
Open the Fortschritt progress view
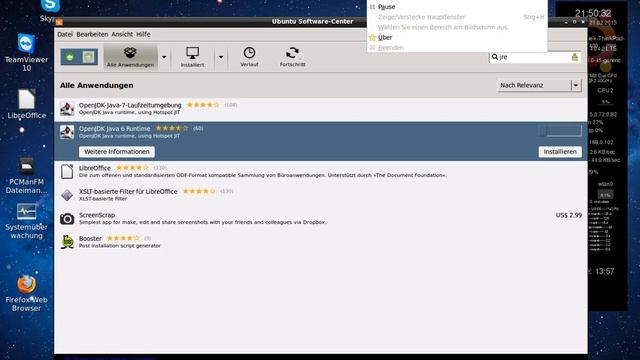point(292,57)
